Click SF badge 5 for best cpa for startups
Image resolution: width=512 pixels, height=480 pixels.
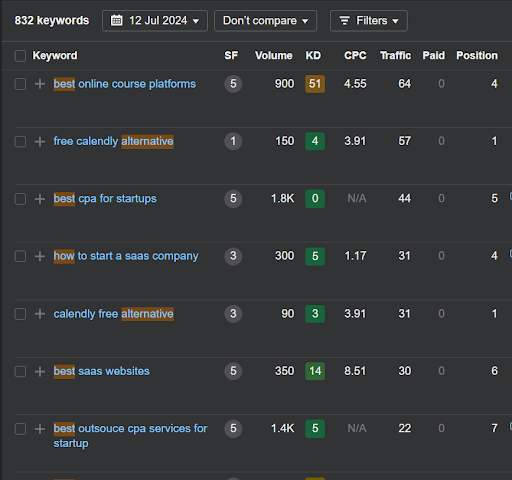233,199
